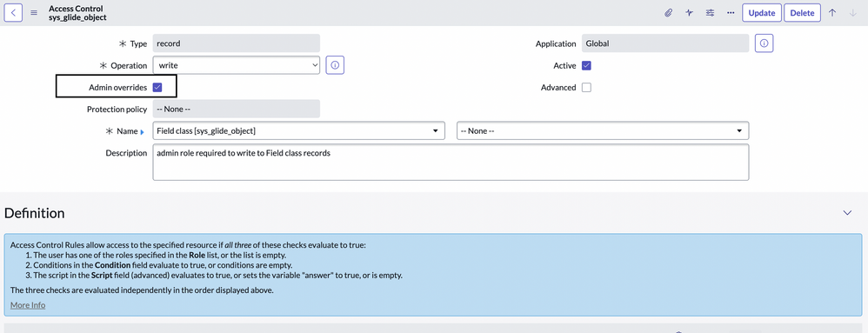Uncheck the Admin overrides checkbox
The image size is (868, 333).
click(157, 88)
